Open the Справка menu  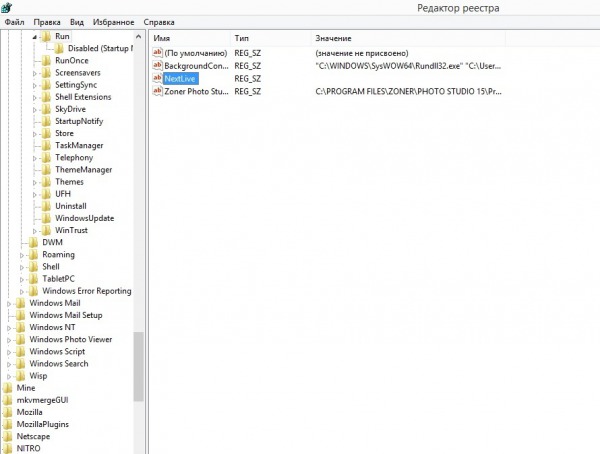(x=159, y=22)
